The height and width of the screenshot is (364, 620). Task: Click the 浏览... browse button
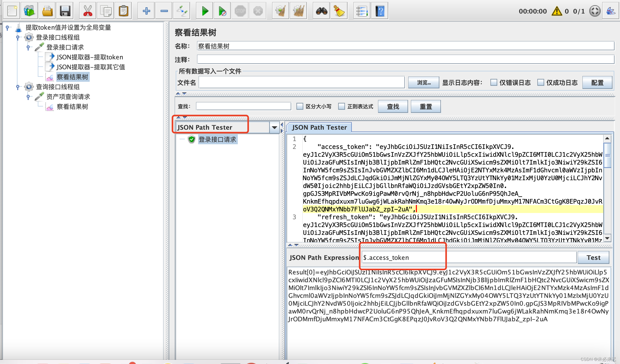[x=424, y=83]
